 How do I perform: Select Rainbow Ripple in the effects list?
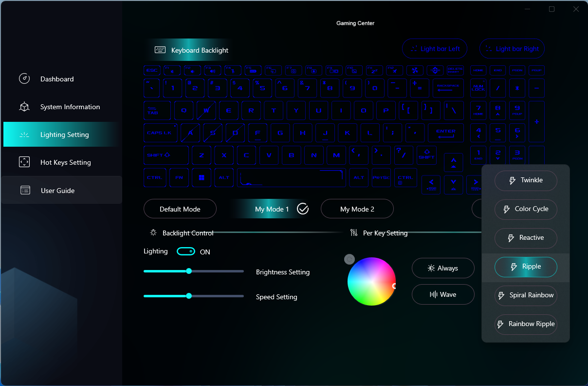[526, 324]
